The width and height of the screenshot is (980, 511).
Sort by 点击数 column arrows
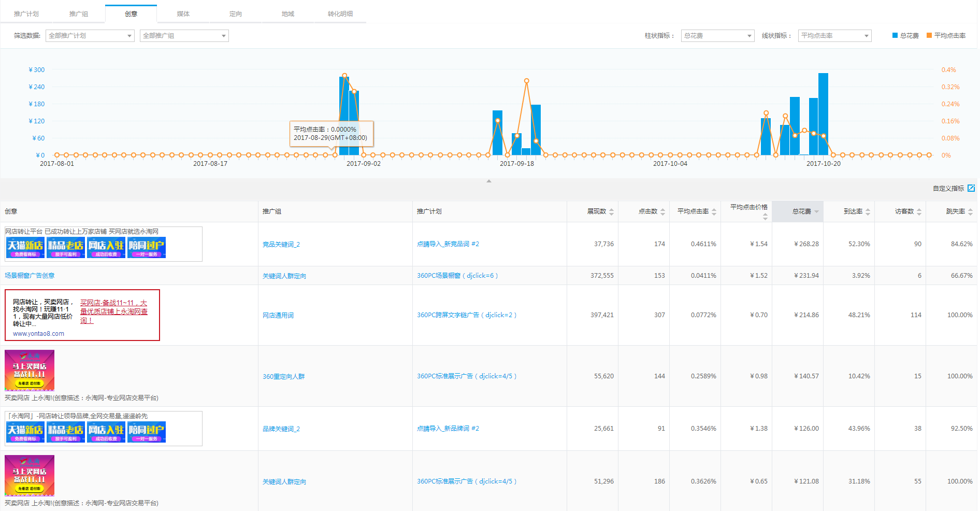(x=662, y=211)
